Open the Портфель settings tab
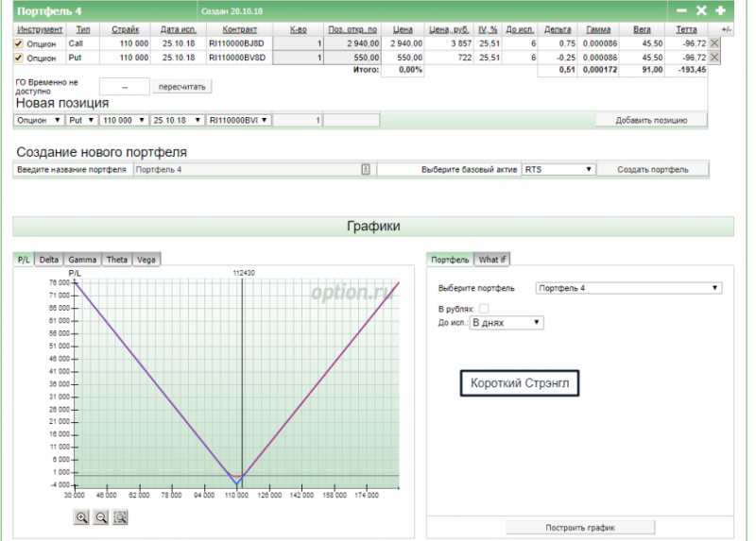Screen dimensions: 756x541 pyautogui.click(x=450, y=260)
